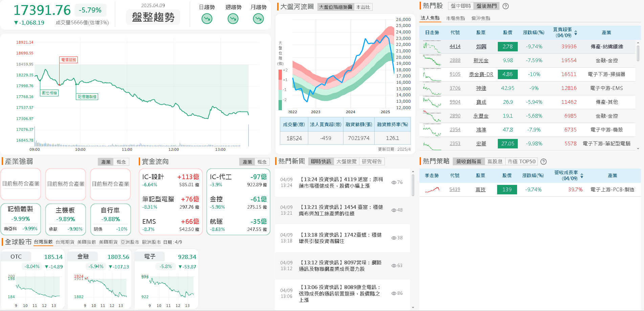644x311 pixels.
Task: Open stock name link 泰金寶-DR
Action: coord(481,74)
